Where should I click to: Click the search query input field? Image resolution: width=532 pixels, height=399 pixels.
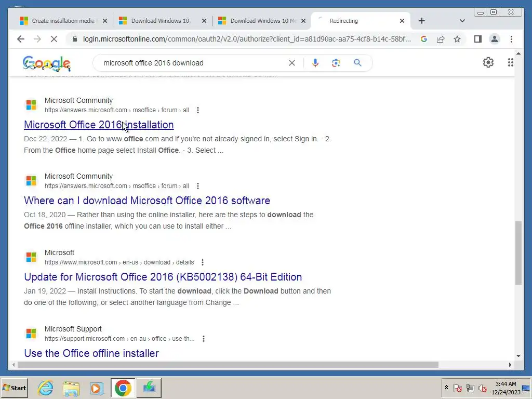193,63
